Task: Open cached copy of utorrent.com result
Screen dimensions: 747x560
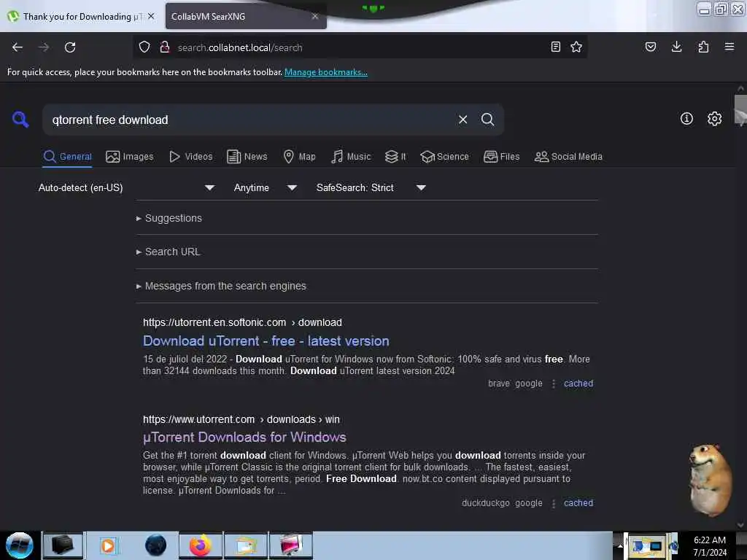Action: tap(578, 503)
